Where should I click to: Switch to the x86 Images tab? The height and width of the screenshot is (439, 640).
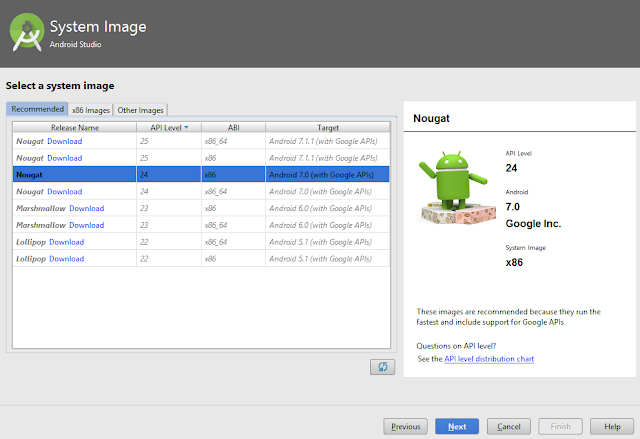click(90, 110)
